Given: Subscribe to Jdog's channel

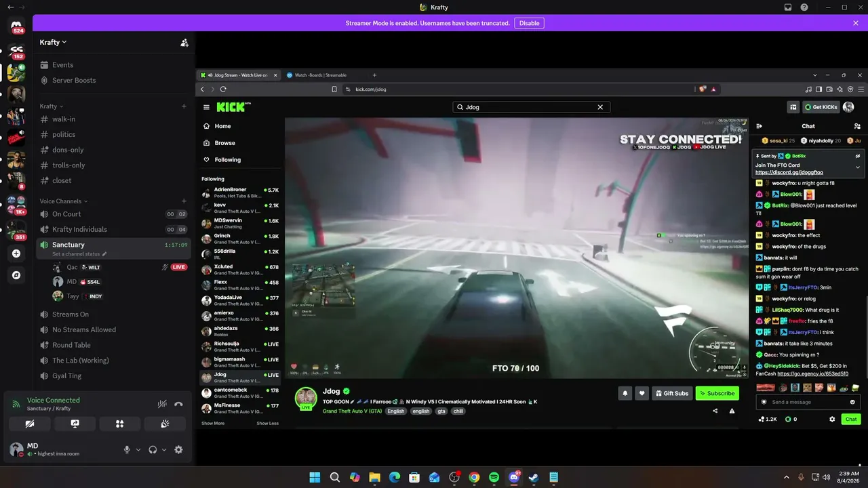Looking at the screenshot, I should (x=717, y=393).
